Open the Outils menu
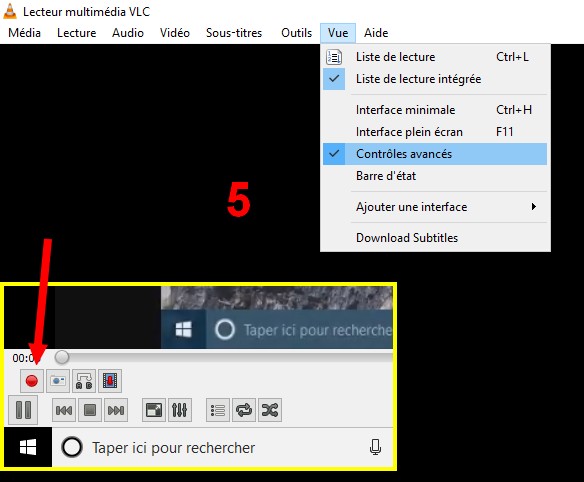Viewport: 584px width, 482px height. pos(296,33)
